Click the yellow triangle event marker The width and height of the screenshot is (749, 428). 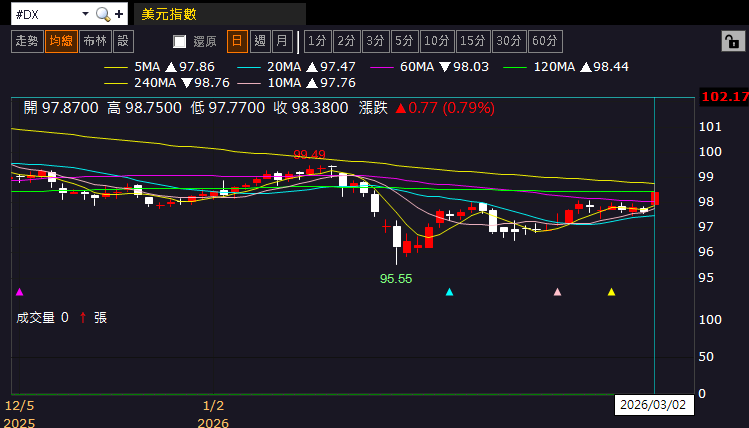point(611,292)
